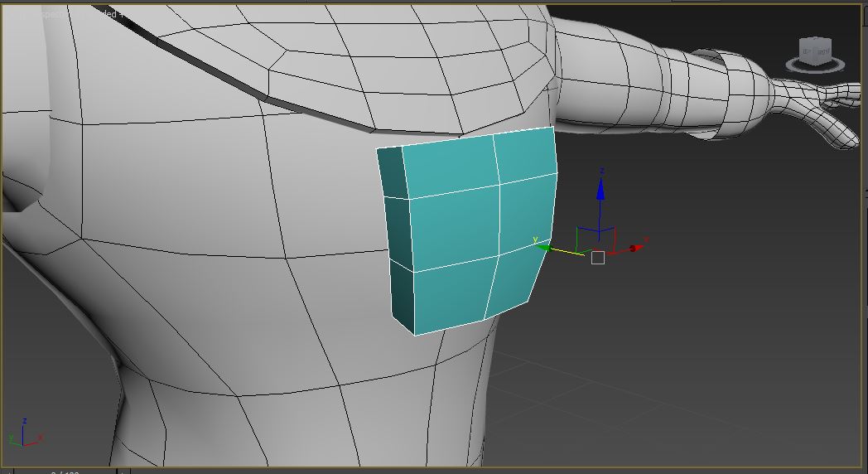This screenshot has width=868, height=474.
Task: Select the green Y-axis arrow of the gizmo
Action: (543, 245)
